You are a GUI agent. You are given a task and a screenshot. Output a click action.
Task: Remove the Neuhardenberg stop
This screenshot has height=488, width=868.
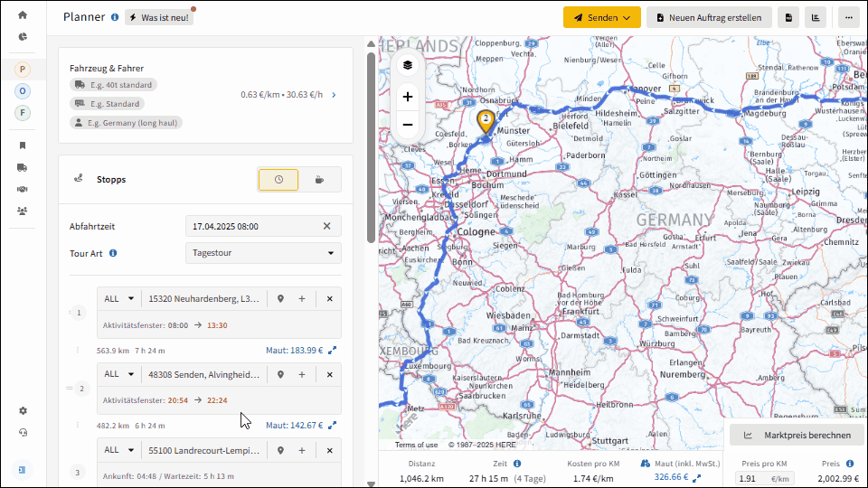(x=329, y=299)
